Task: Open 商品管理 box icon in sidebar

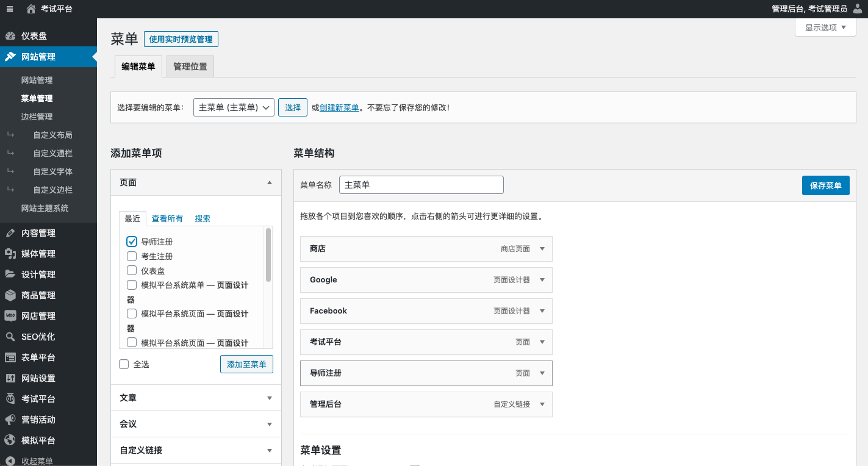Action: (10, 295)
